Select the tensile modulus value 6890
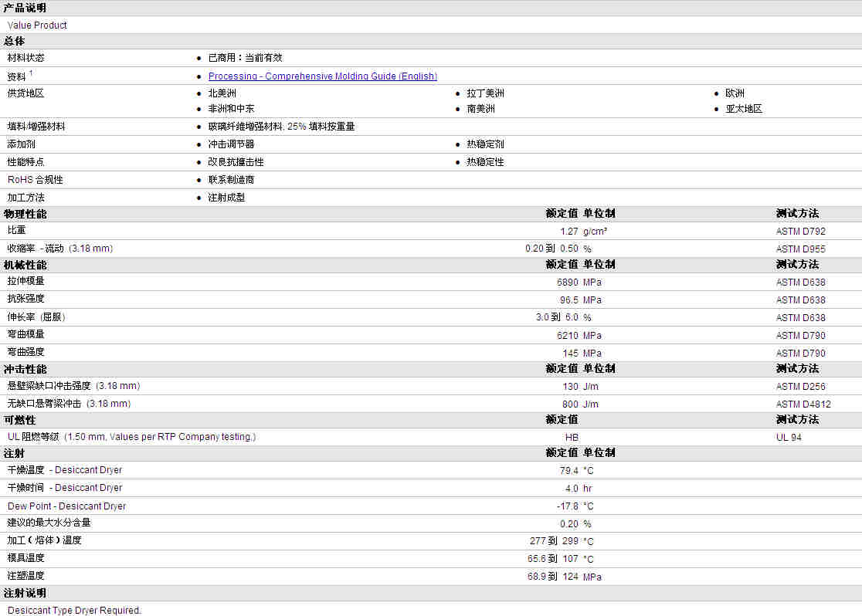Viewport: 862px width, 616px height. point(568,283)
